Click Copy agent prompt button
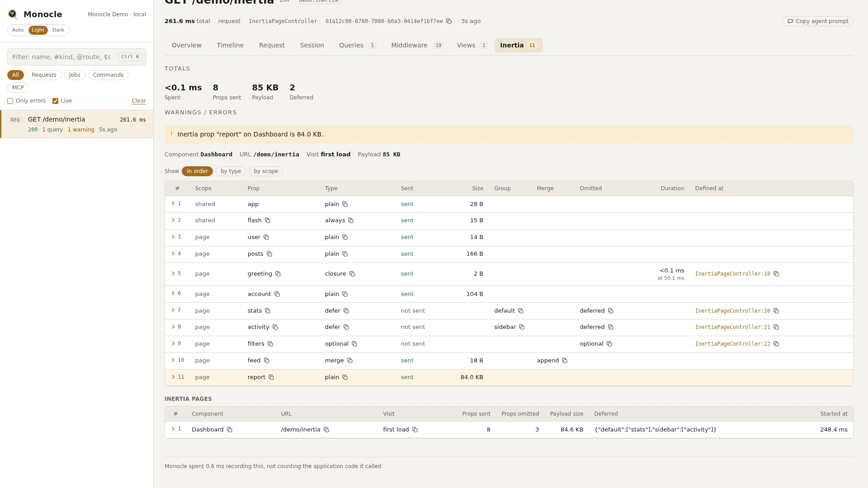This screenshot has width=868, height=488. (x=817, y=21)
